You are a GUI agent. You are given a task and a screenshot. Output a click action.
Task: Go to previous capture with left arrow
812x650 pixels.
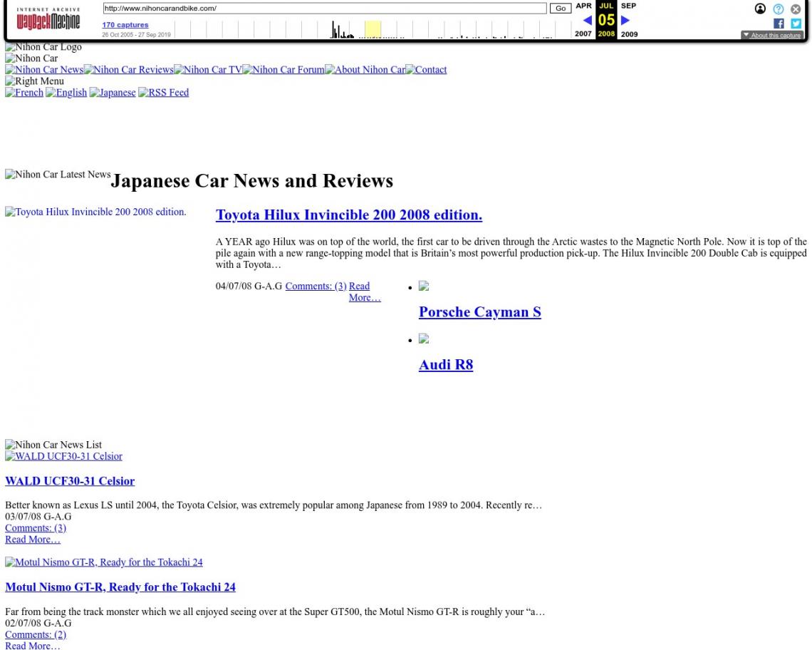pyautogui.click(x=587, y=20)
